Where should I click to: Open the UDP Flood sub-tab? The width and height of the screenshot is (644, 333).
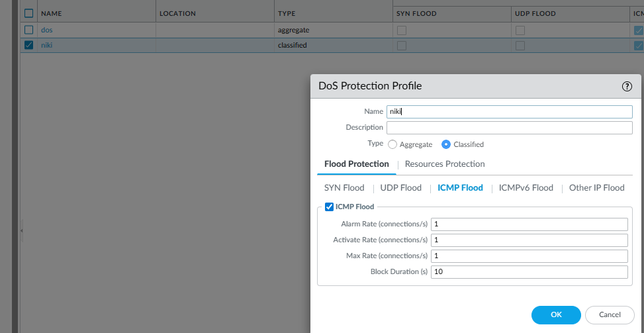click(x=401, y=187)
